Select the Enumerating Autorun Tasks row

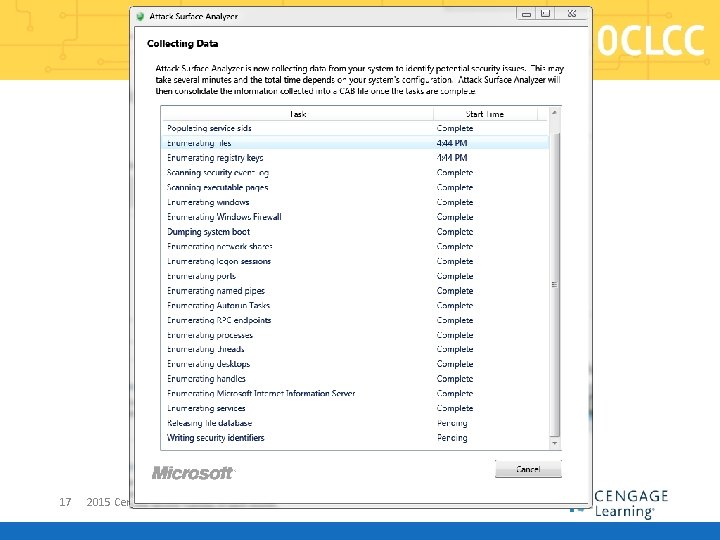click(355, 305)
